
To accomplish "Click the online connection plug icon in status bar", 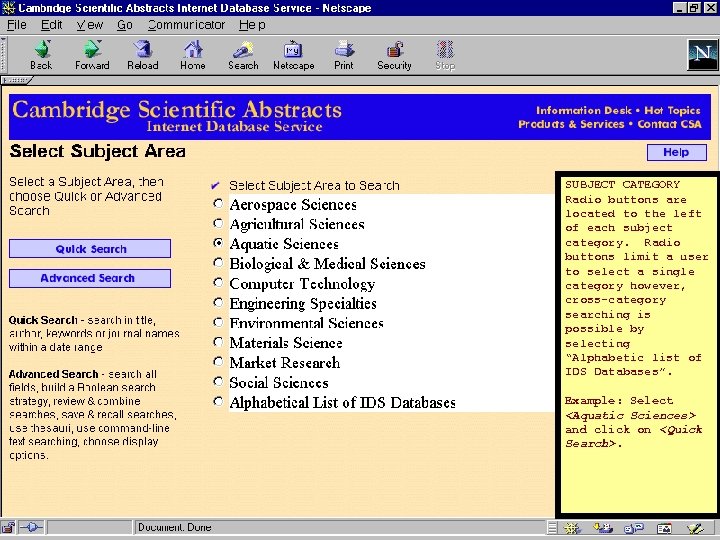I will coord(32,528).
